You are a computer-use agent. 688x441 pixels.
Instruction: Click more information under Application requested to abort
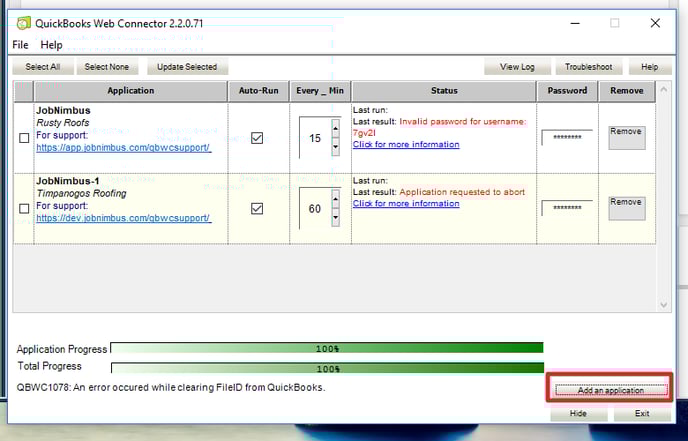coord(406,204)
